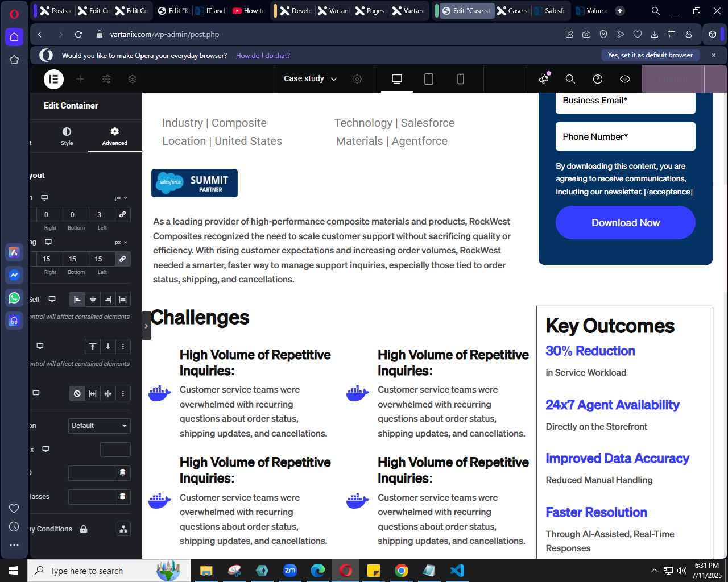Viewport: 728px width, 582px height.
Task: Click Opera snapshot camera icon
Action: pyautogui.click(x=586, y=34)
